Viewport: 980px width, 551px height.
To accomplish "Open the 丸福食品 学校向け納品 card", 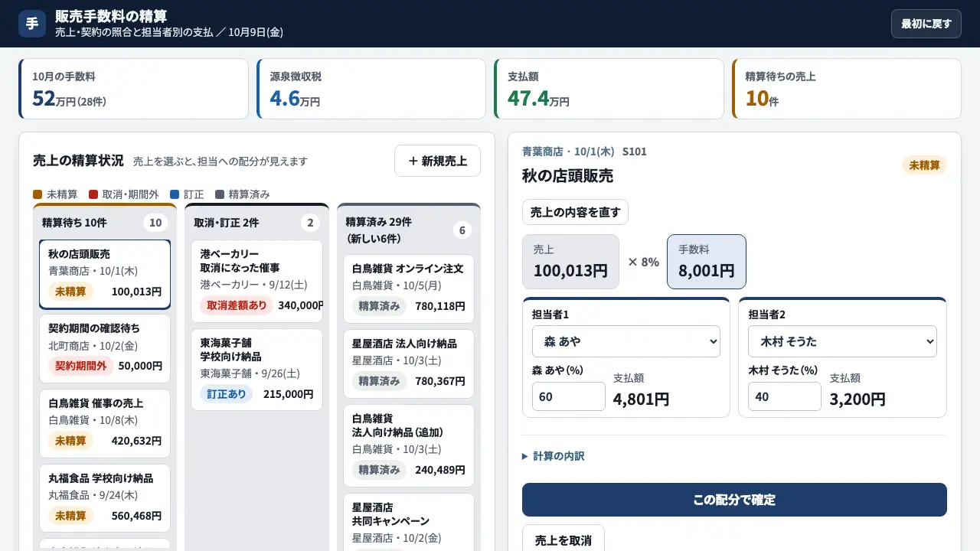I will (105, 498).
